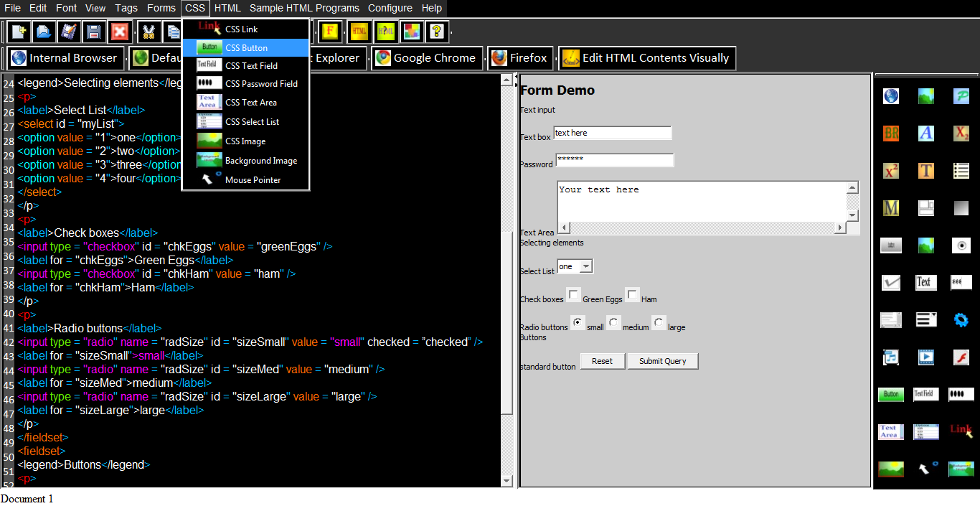Open the Select List dropdown showing one
This screenshot has height=506, width=980.
[575, 267]
